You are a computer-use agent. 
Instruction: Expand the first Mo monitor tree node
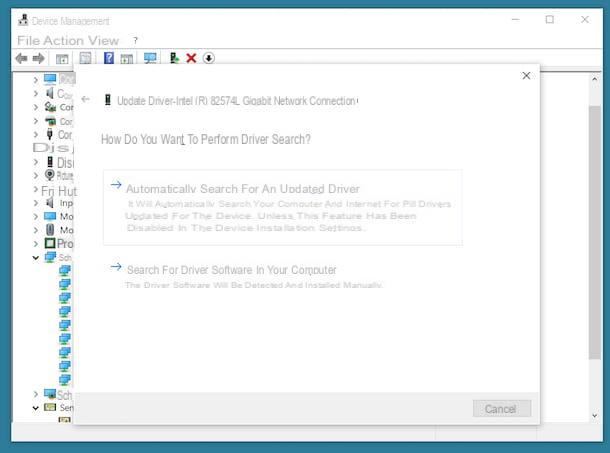36,217
